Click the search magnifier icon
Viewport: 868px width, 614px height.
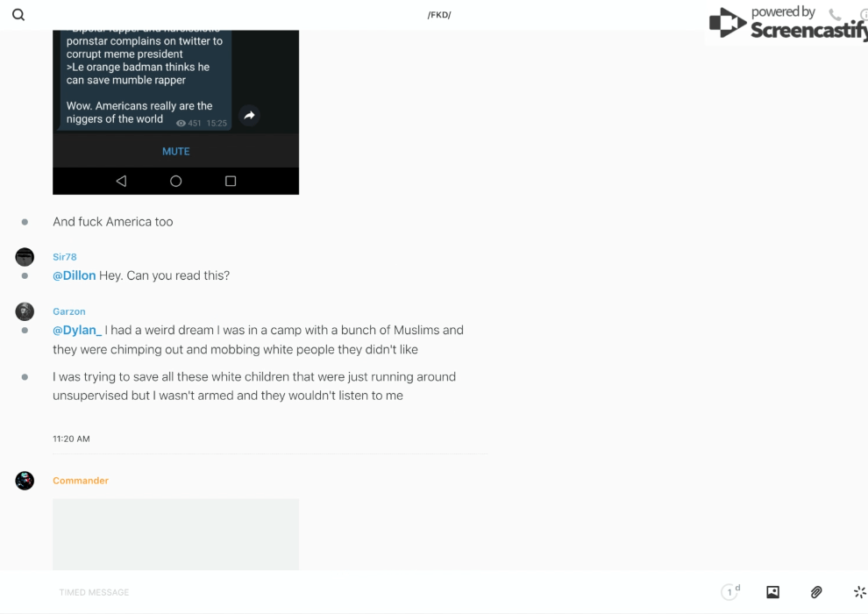point(18,15)
